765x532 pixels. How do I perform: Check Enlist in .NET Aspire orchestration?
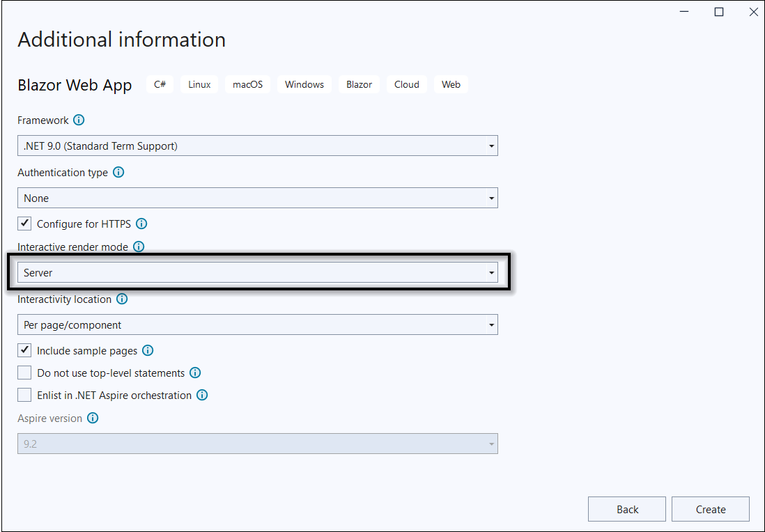[x=24, y=395]
